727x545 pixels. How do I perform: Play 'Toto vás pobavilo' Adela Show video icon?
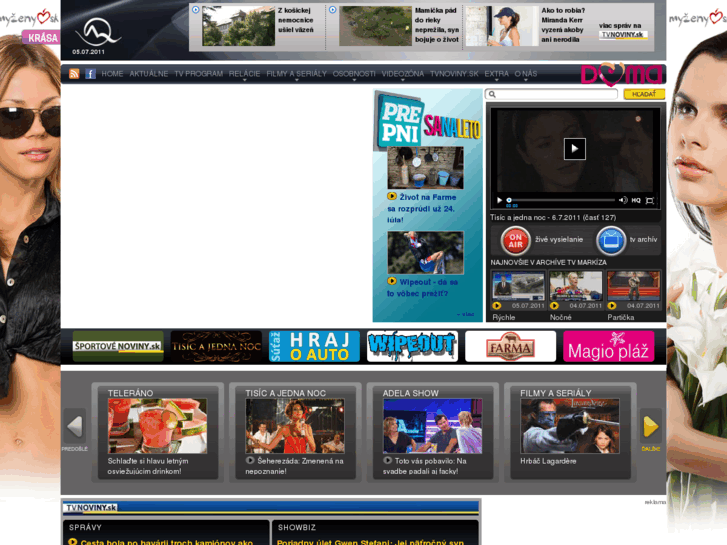(388, 461)
